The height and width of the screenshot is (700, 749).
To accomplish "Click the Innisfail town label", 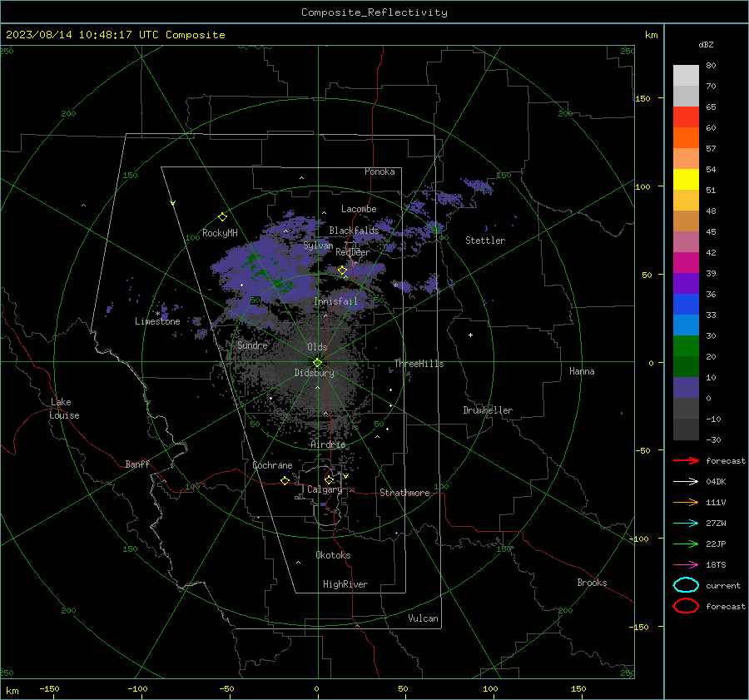I will (335, 301).
